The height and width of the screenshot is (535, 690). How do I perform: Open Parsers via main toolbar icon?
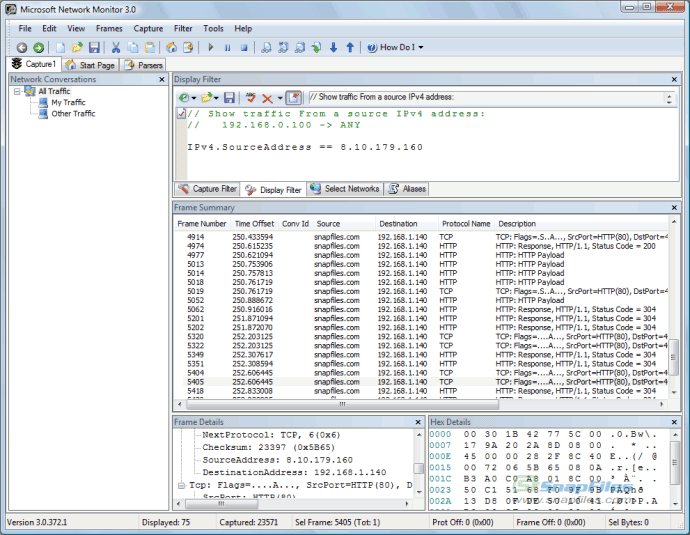(x=188, y=48)
